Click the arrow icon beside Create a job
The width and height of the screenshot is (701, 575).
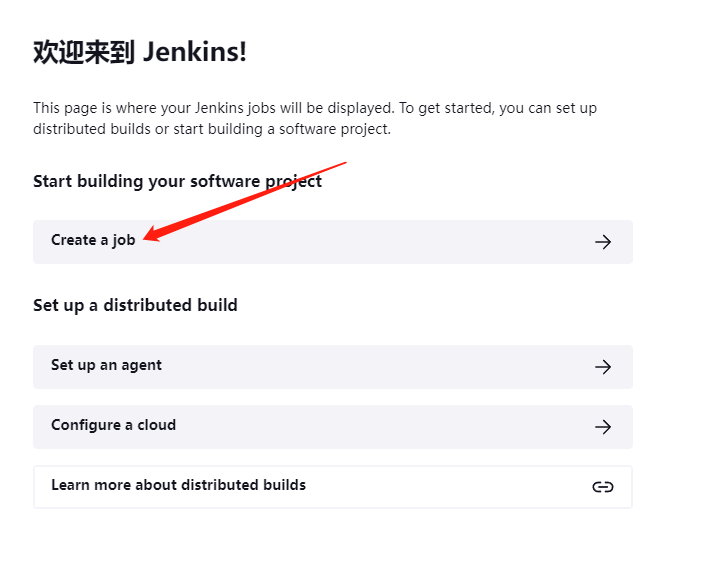602,242
